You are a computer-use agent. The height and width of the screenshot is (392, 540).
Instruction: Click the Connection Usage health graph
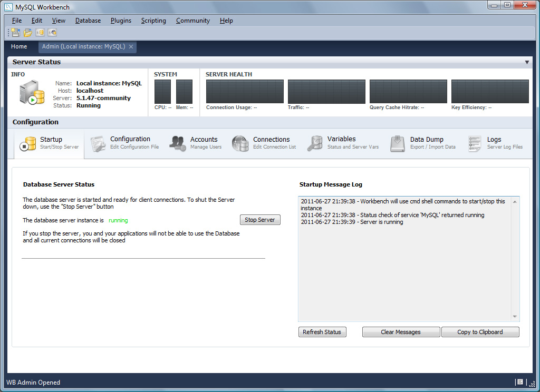pos(245,92)
